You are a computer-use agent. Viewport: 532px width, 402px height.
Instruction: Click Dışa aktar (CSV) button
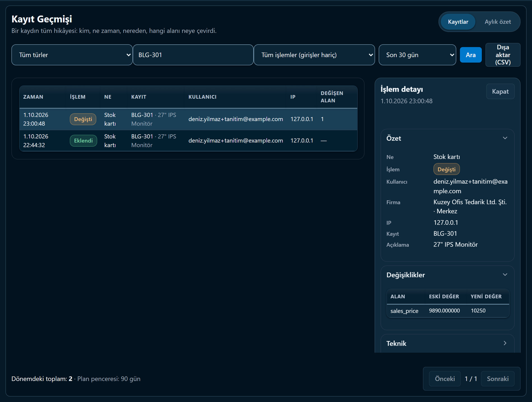503,55
